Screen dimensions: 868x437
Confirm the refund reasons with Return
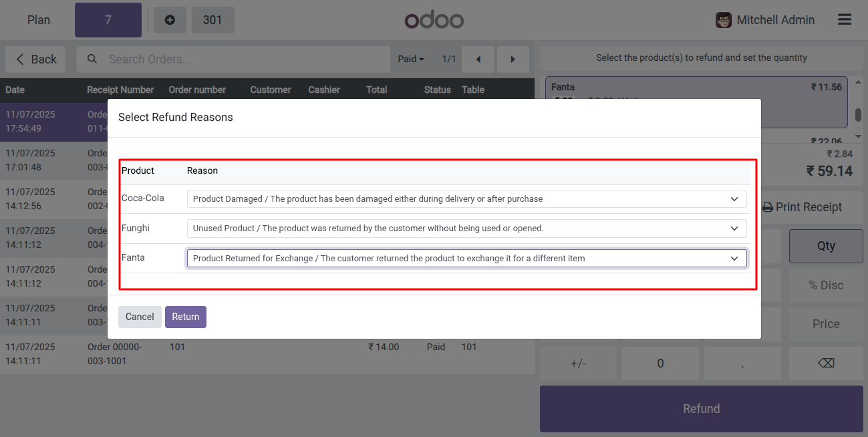185,317
